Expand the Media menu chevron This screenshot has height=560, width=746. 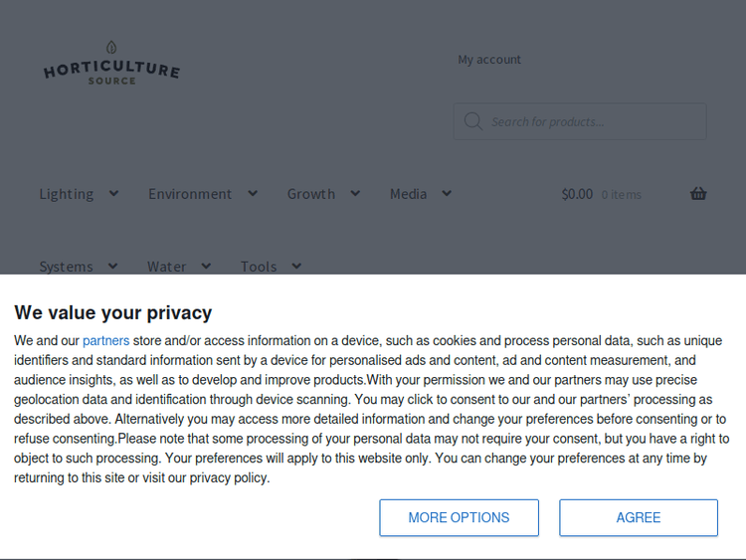tap(447, 194)
